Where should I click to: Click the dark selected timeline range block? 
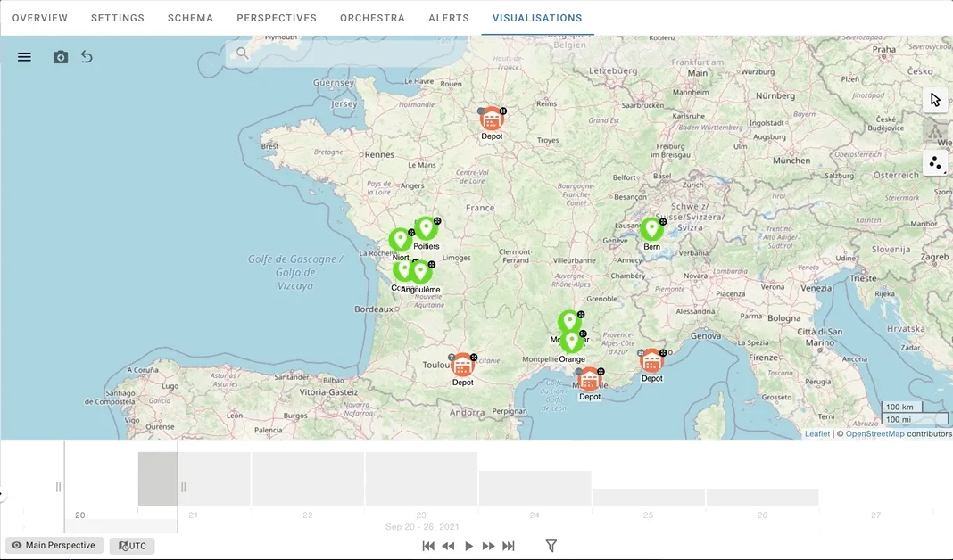[x=158, y=479]
